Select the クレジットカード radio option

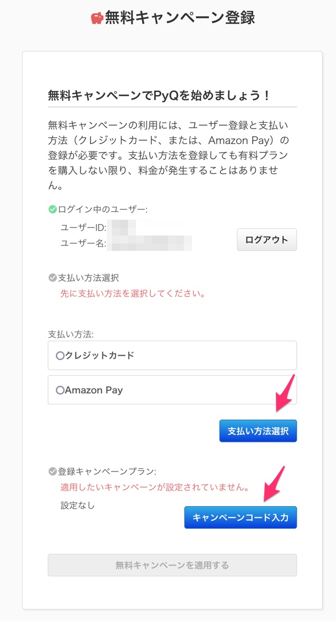coord(60,356)
